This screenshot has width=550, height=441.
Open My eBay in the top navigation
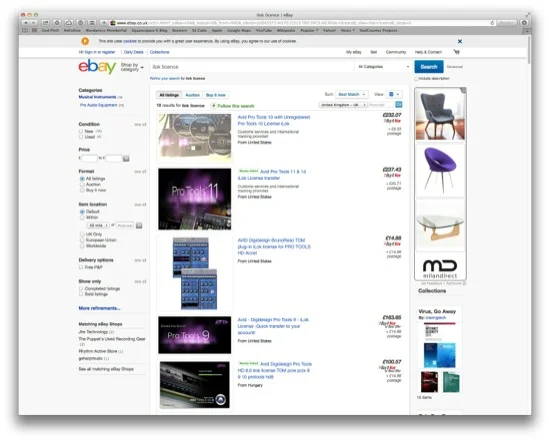click(354, 52)
